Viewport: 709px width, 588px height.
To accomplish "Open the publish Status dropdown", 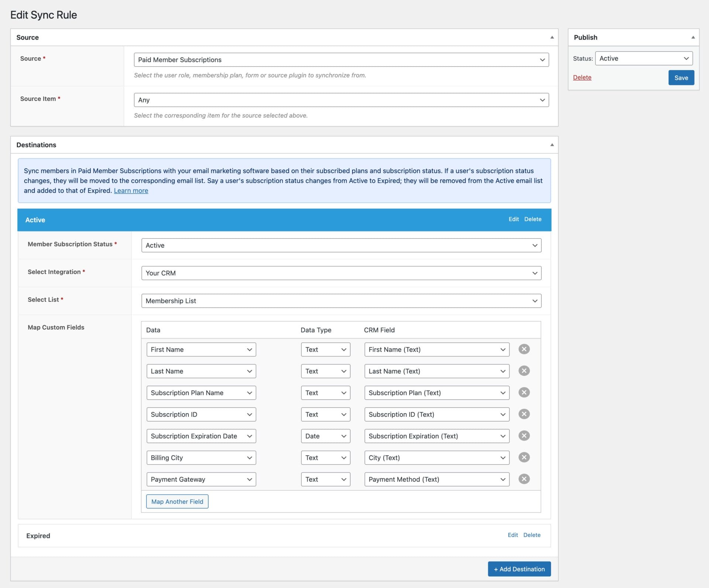I will (x=644, y=58).
